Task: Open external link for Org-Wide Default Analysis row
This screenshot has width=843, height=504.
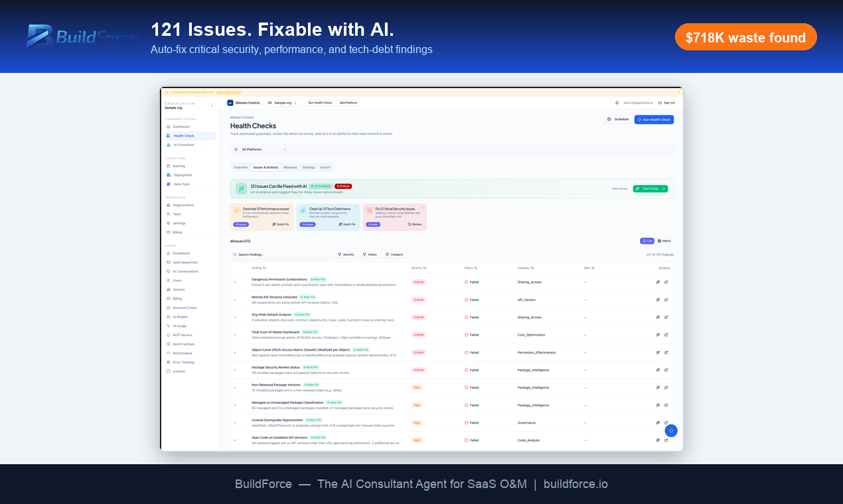Action: pyautogui.click(x=666, y=317)
